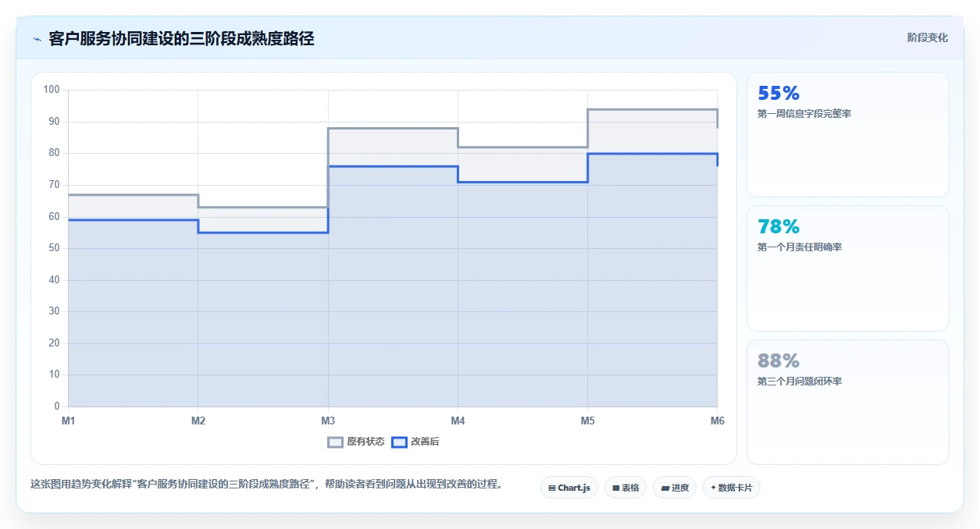Toggle the 原有状态 legend swatch
980x529 pixels.
[x=335, y=442]
